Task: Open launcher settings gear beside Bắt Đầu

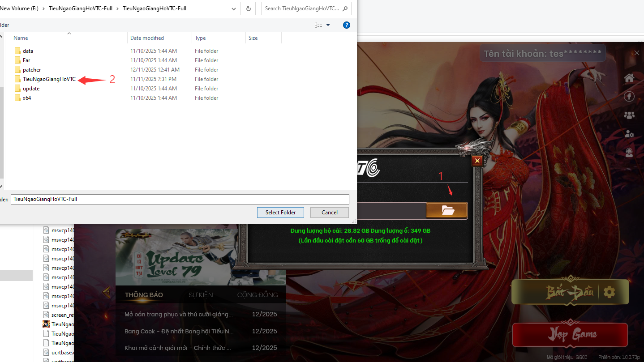Action: pos(609,292)
